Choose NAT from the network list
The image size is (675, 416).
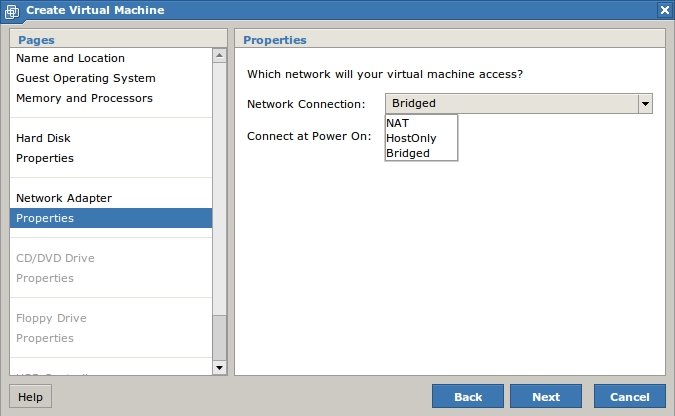click(421, 123)
